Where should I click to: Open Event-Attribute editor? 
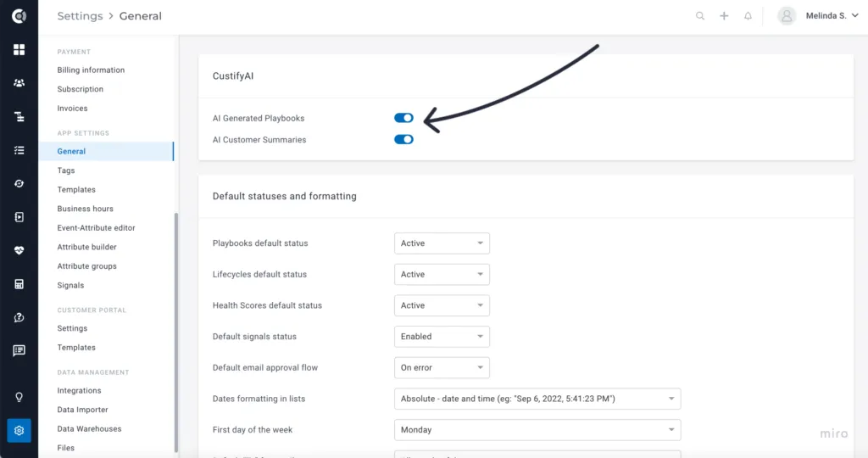pos(97,227)
